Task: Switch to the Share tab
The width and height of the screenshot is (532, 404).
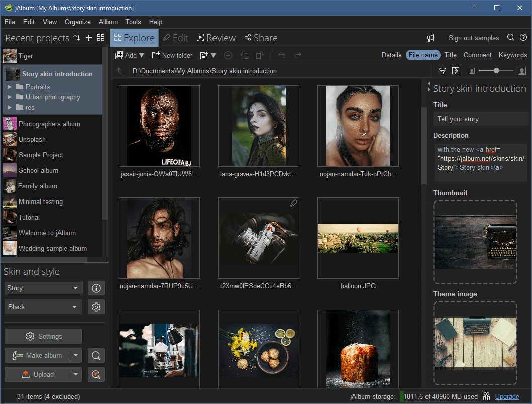Action: tap(261, 38)
